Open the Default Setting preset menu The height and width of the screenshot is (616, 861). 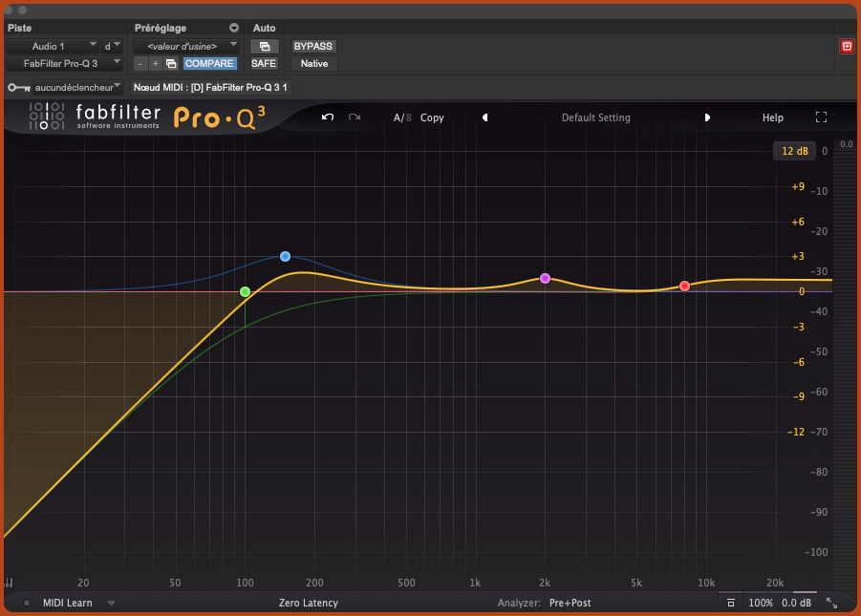tap(595, 117)
